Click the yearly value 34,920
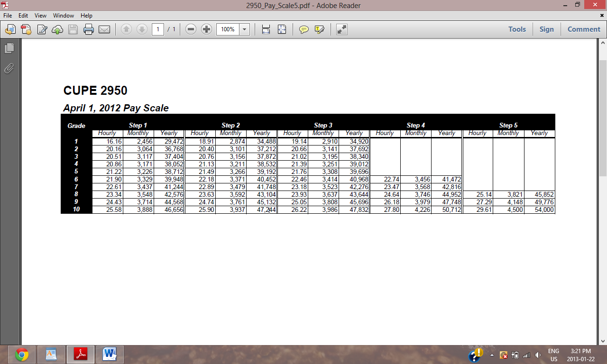607x364 pixels. pos(359,141)
